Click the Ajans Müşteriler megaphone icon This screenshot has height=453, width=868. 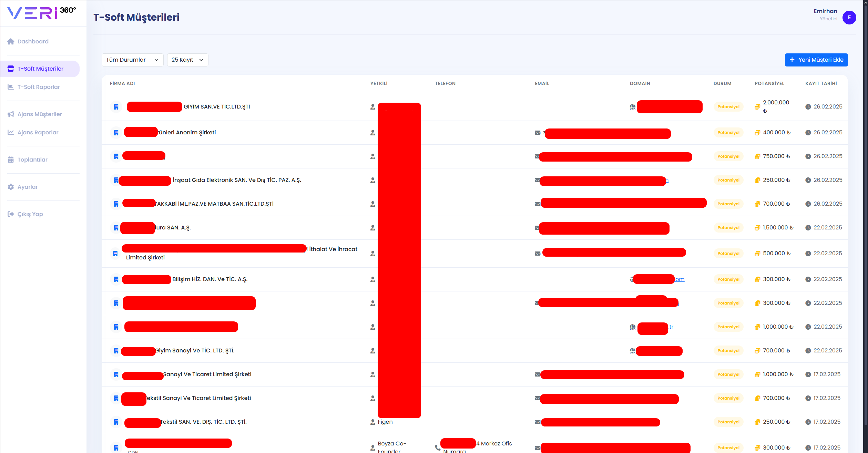point(11,114)
